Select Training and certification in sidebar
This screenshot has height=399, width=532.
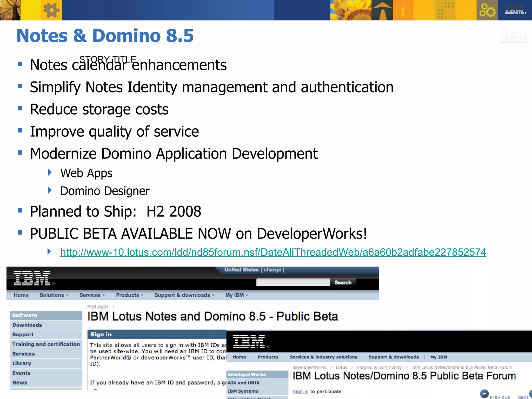(x=46, y=344)
